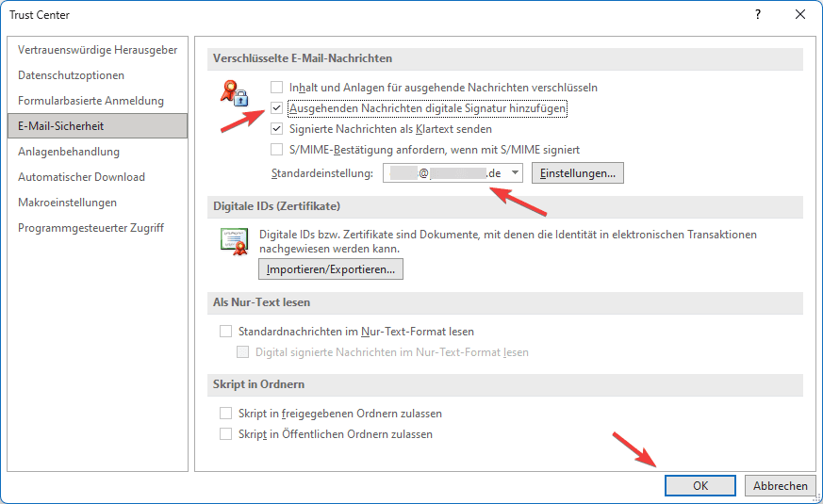Allow scripts in shared folders checkbox
Viewport: 823px width, 504px height.
tap(225, 414)
